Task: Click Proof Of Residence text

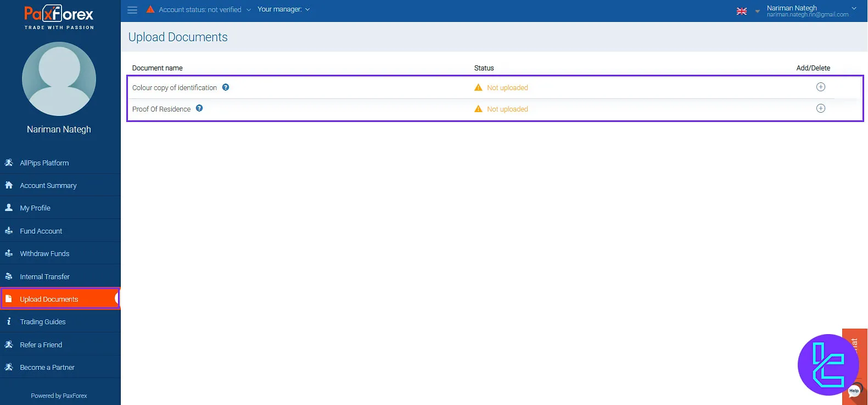Action: tap(161, 109)
